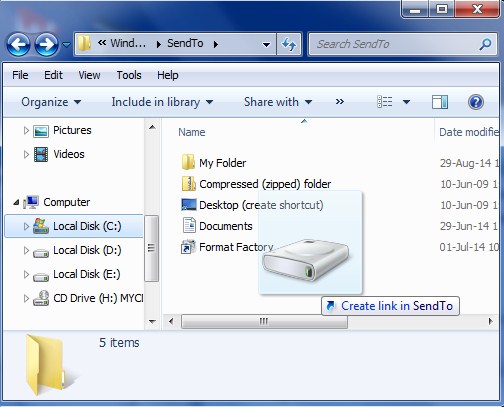Select the Format Factory shortcut
This screenshot has height=407, width=504.
(x=227, y=247)
